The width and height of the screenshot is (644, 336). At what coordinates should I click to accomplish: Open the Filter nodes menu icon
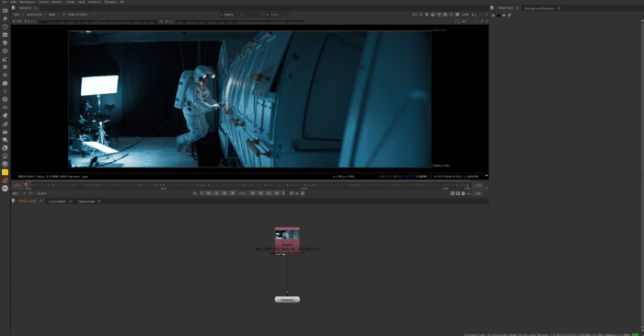(5, 51)
